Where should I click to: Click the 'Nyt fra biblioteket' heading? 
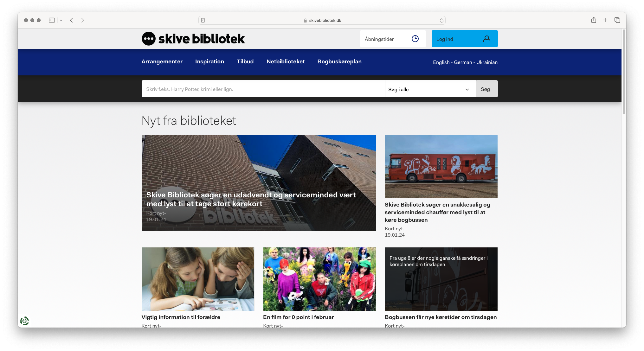click(x=189, y=121)
